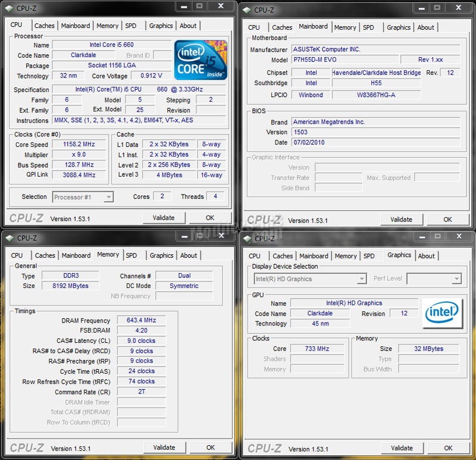Open Mainboard tab in the Processor window

(76, 26)
